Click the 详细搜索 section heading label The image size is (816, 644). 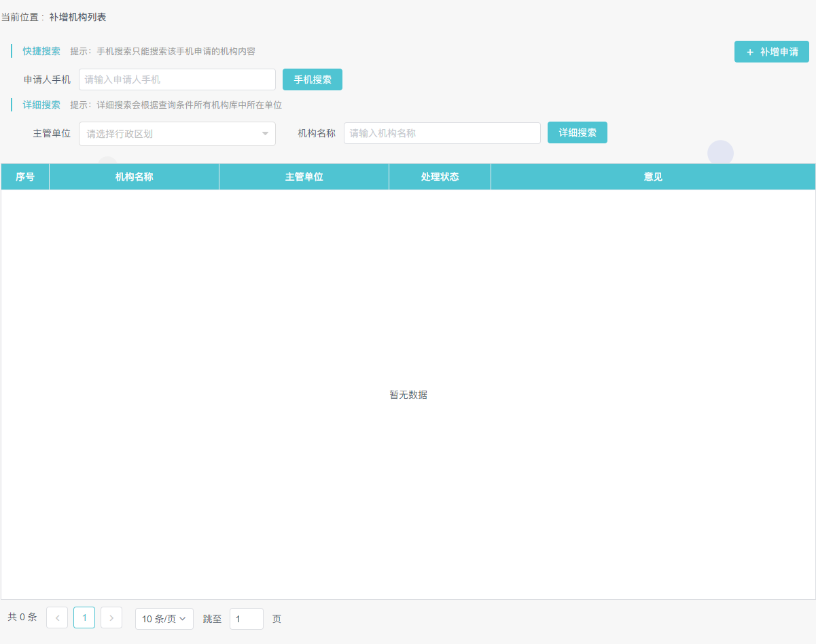41,105
